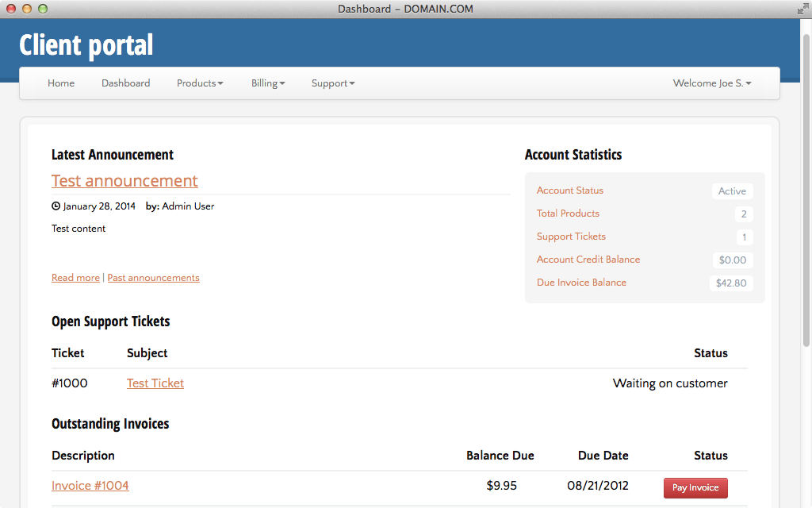
Task: View Past announcements link
Action: pyautogui.click(x=153, y=278)
